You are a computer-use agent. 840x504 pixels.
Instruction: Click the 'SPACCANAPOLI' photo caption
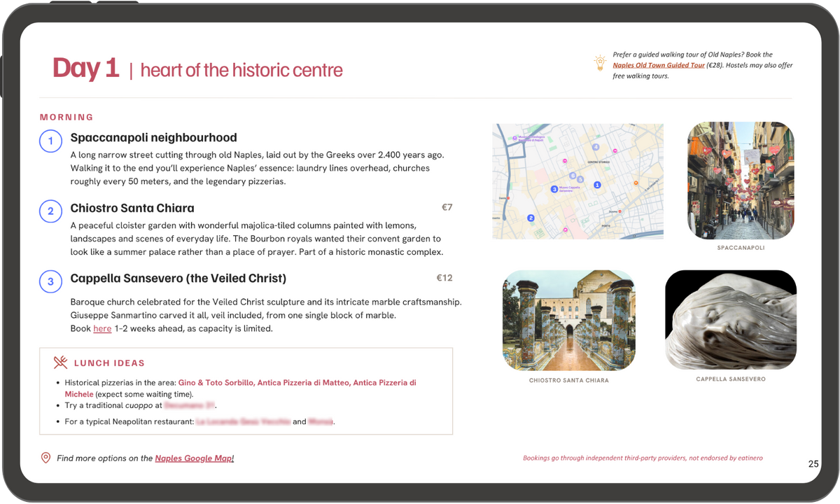point(741,248)
